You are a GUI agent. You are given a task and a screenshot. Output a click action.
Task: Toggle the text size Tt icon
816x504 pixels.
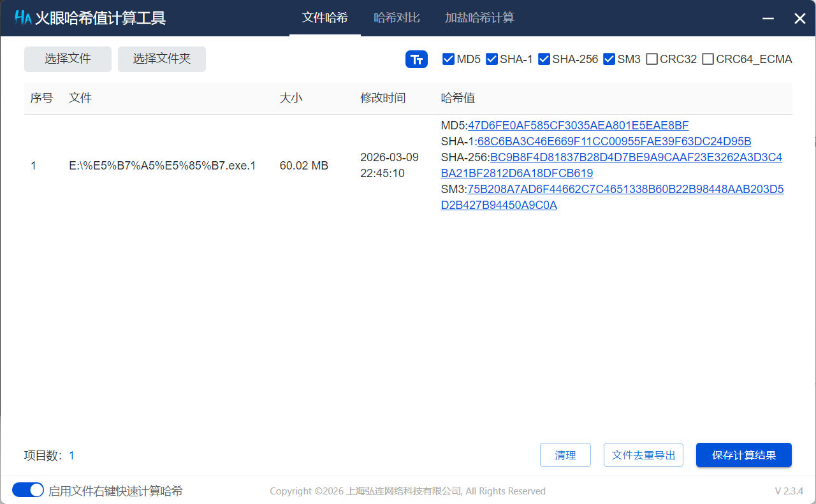(416, 59)
